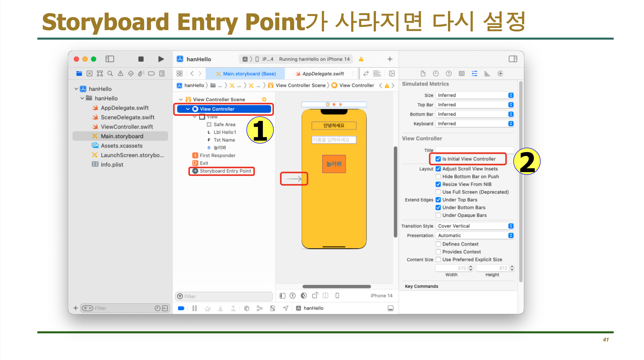Enable Hide Bottom Bar on Push
Image resolution: width=644 pixels, height=360 pixels.
tap(438, 176)
